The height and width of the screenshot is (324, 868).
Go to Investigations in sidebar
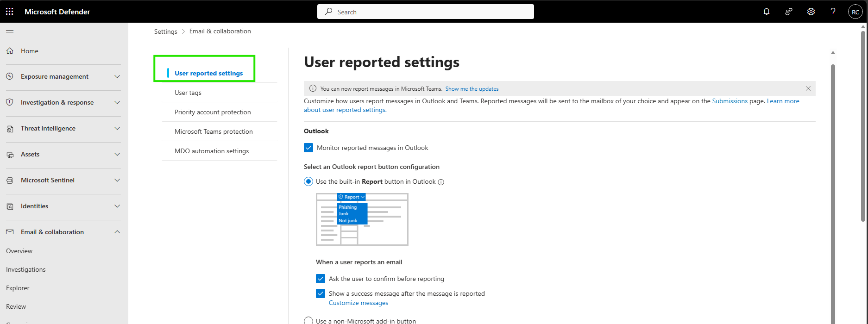click(x=26, y=269)
